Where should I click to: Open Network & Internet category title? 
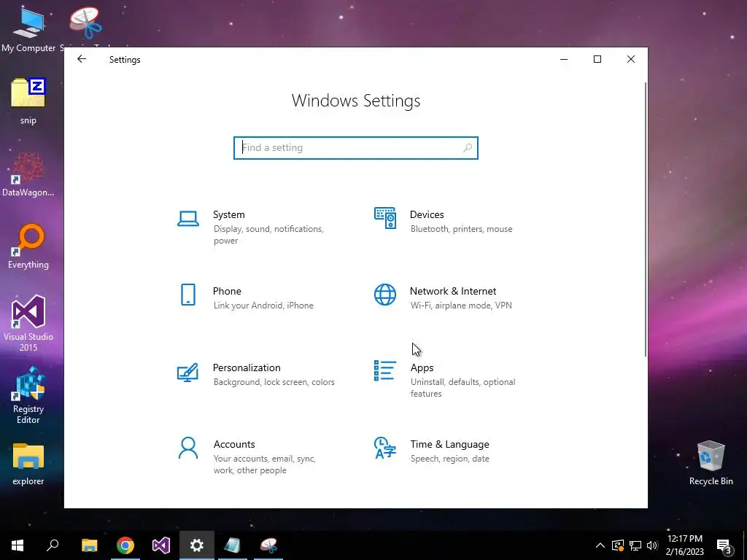click(x=453, y=291)
